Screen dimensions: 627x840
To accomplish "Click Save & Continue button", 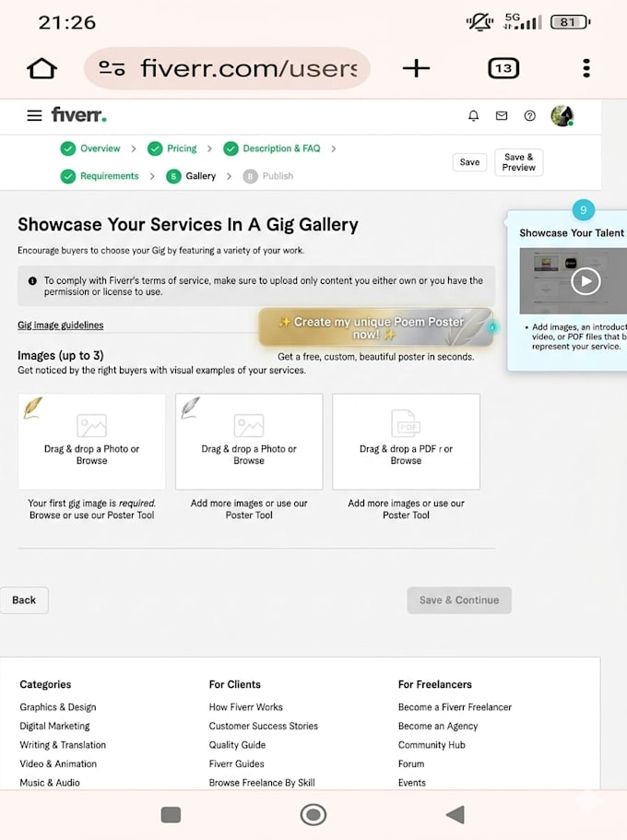I will [x=459, y=600].
